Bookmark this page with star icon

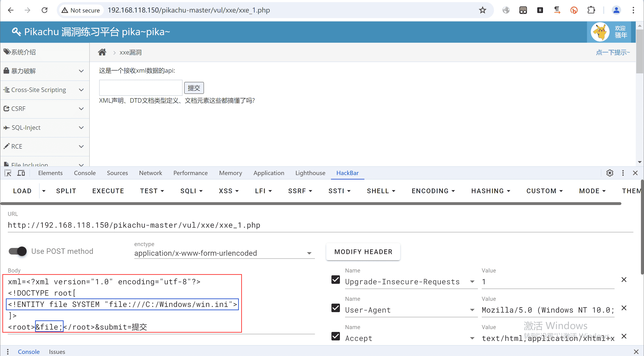tap(482, 10)
